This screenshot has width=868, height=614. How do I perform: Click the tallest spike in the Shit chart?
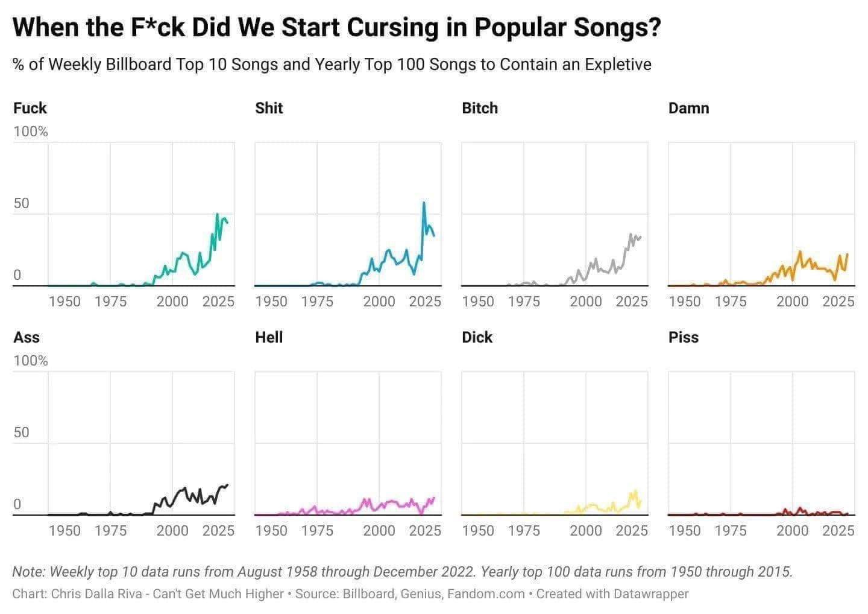coord(424,204)
